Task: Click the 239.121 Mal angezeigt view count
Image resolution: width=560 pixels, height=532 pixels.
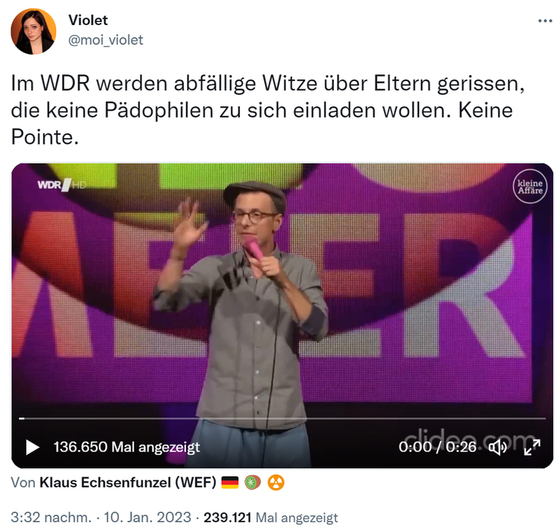Action: pyautogui.click(x=271, y=517)
